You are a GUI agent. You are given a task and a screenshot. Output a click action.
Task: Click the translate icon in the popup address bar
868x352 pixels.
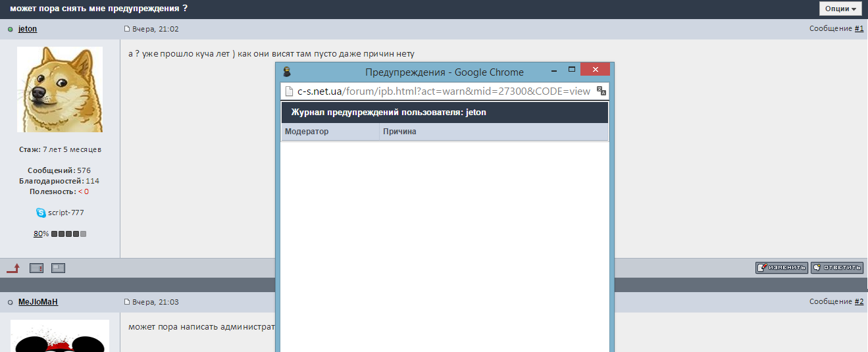pyautogui.click(x=601, y=91)
